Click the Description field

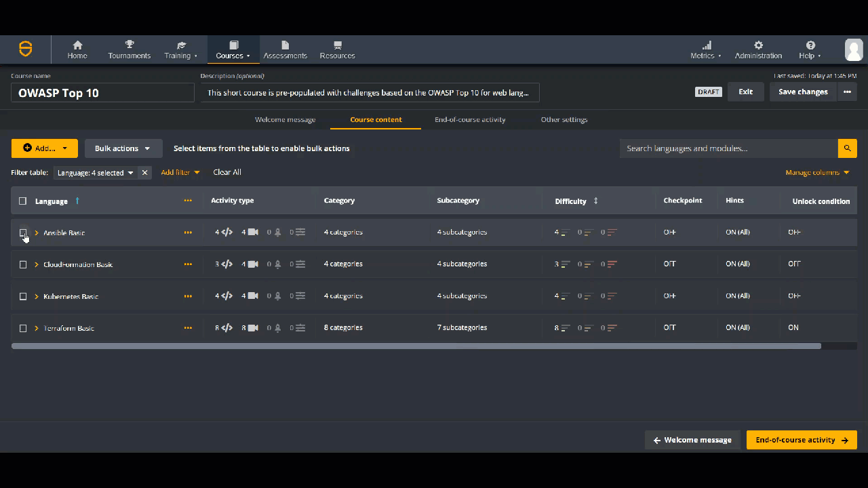[370, 93]
